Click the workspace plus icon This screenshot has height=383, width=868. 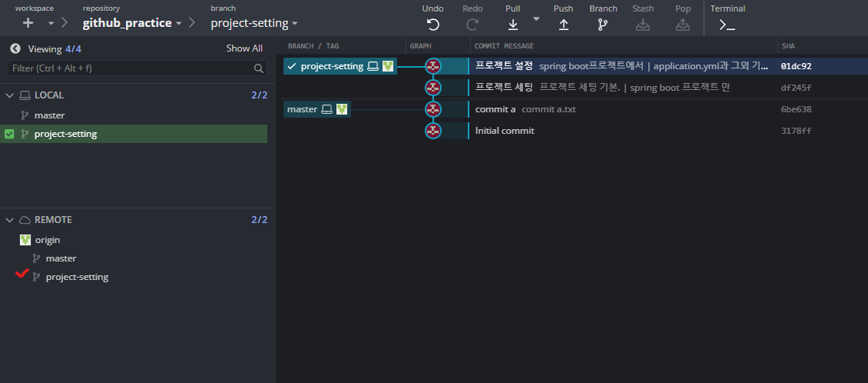[x=28, y=23]
